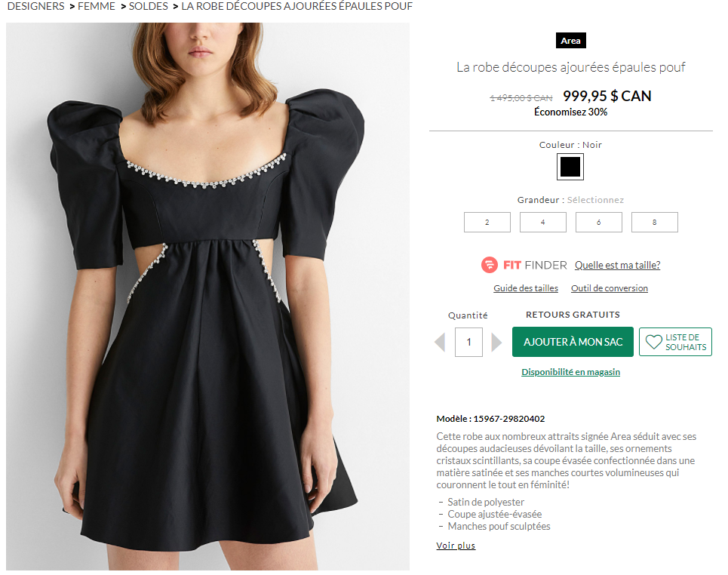Select size 2

(487, 222)
